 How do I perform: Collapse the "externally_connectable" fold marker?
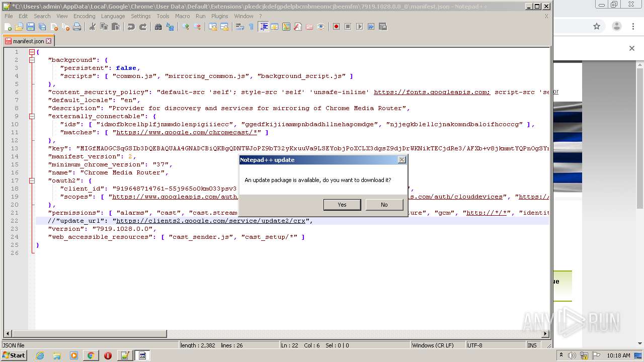(32, 116)
